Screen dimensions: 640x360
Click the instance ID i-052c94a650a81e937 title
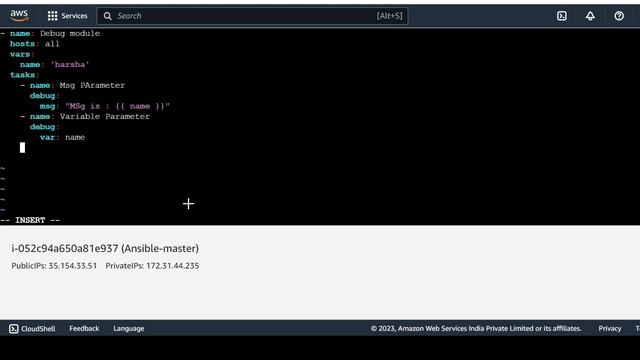[105, 248]
